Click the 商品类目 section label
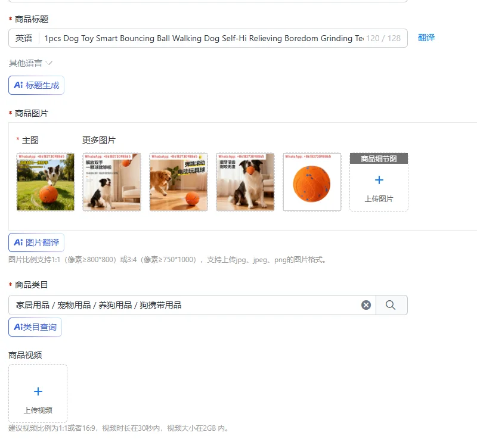The height and width of the screenshot is (448, 477). coord(32,285)
